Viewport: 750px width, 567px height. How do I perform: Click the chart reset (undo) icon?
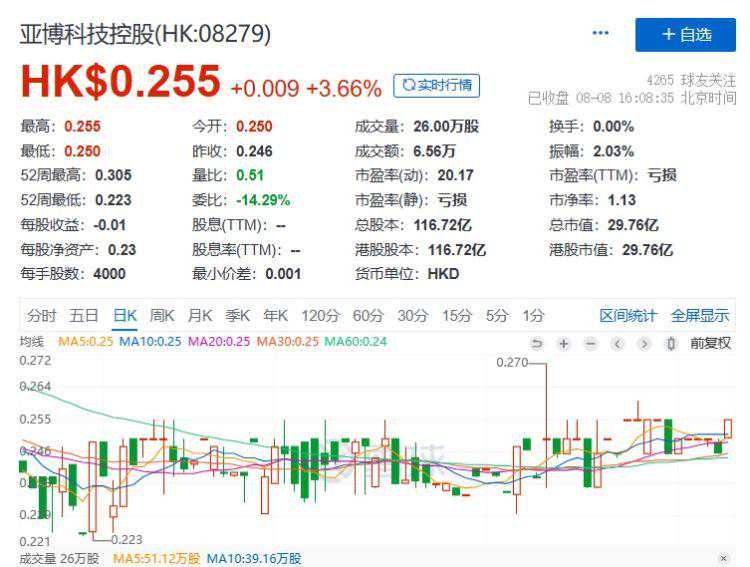(537, 343)
